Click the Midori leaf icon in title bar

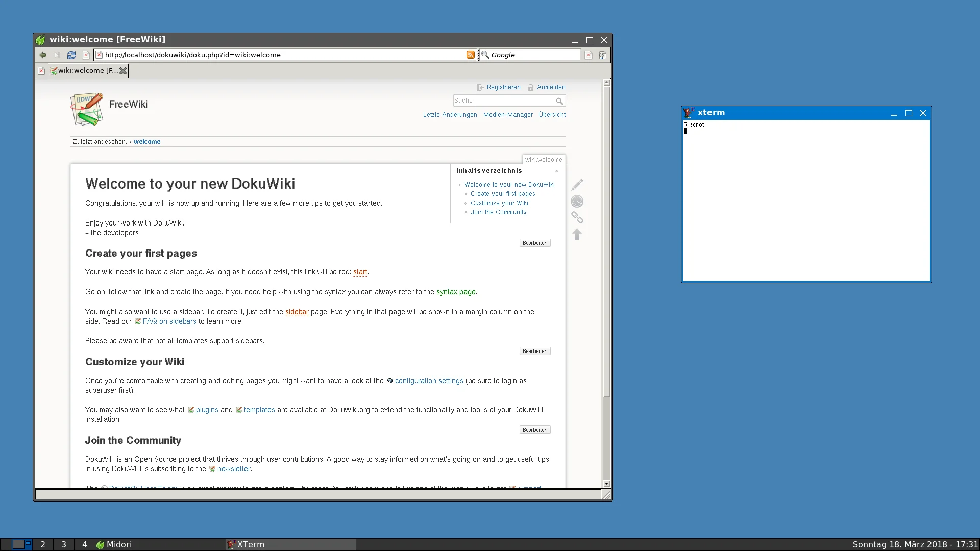(40, 40)
